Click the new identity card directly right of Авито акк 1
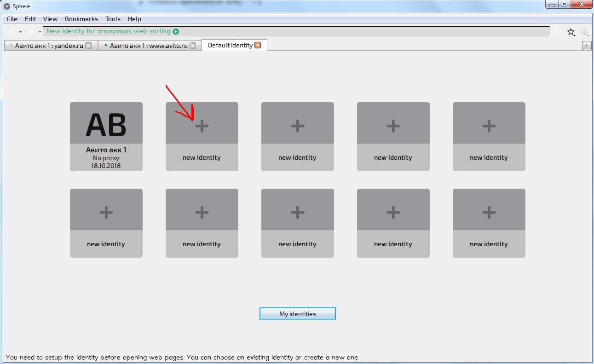 (202, 137)
